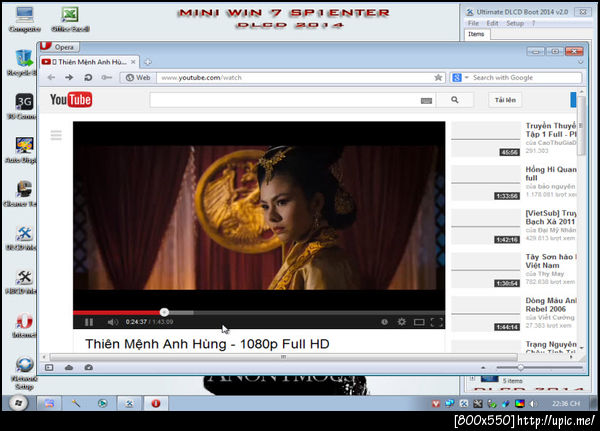Image resolution: width=600 pixels, height=431 pixels.
Task: Click the 1:44:14 video thumbnail
Action: tap(486, 314)
